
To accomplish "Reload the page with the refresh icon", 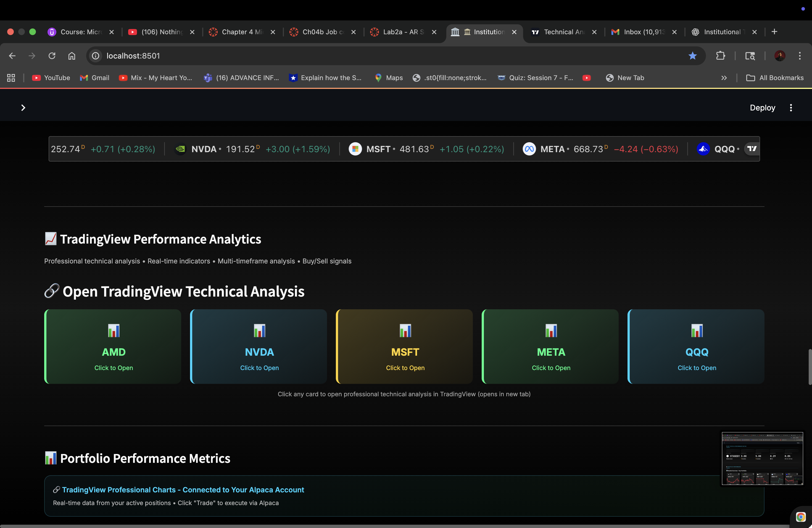I will click(x=52, y=56).
